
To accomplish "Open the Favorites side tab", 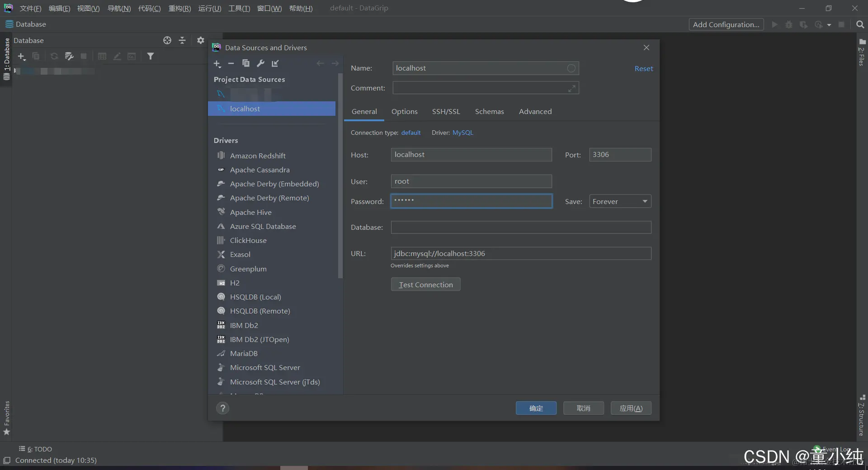I will pos(7,418).
